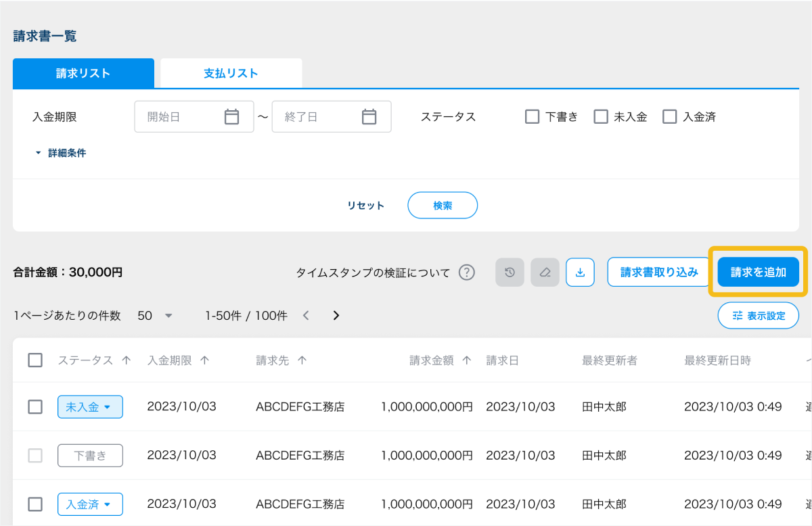Go to the next page arrow
Viewport: 812px width, 526px height.
336,316
